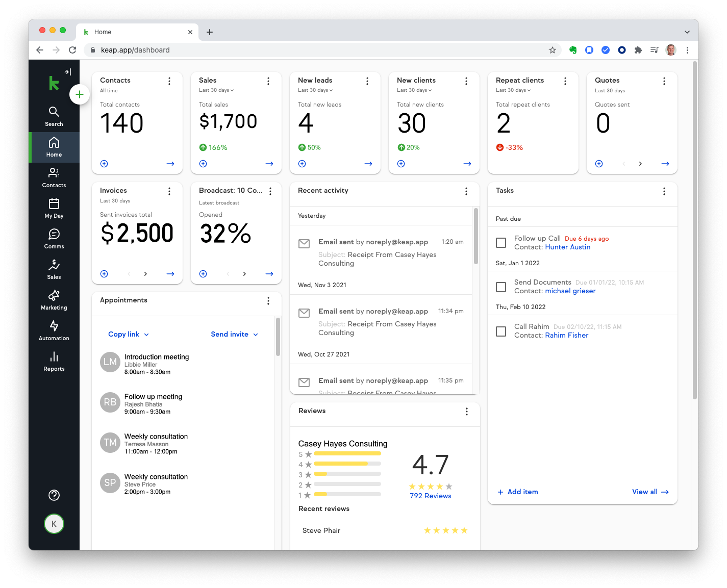Expand the Copy link dropdown
Viewport: 727px width, 588px height.
tap(129, 335)
